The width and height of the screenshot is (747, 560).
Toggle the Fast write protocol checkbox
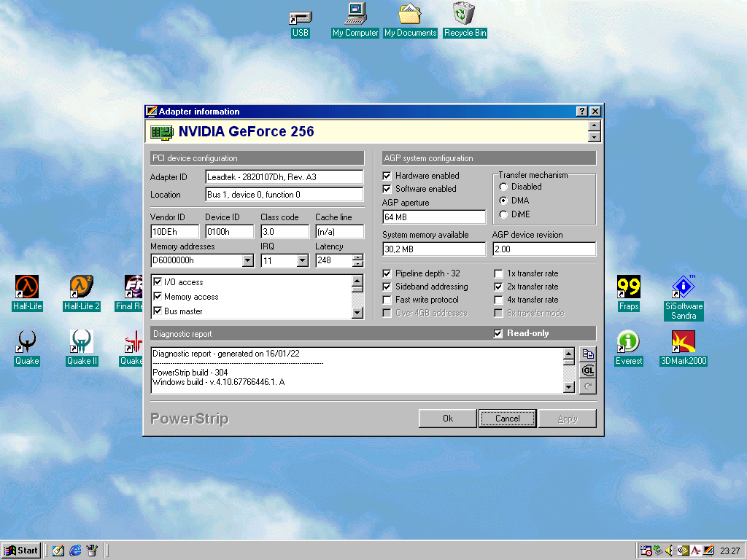click(x=387, y=300)
